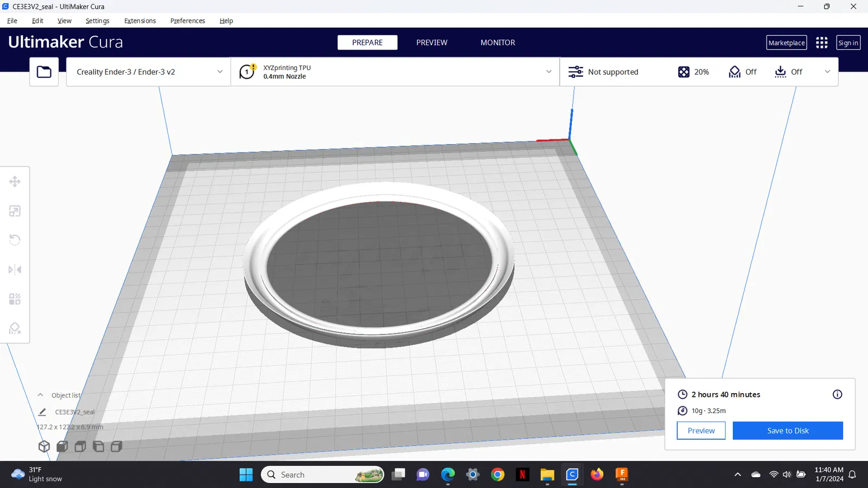The height and width of the screenshot is (488, 868).
Task: Click the filament spool material usage icon
Action: tap(682, 410)
